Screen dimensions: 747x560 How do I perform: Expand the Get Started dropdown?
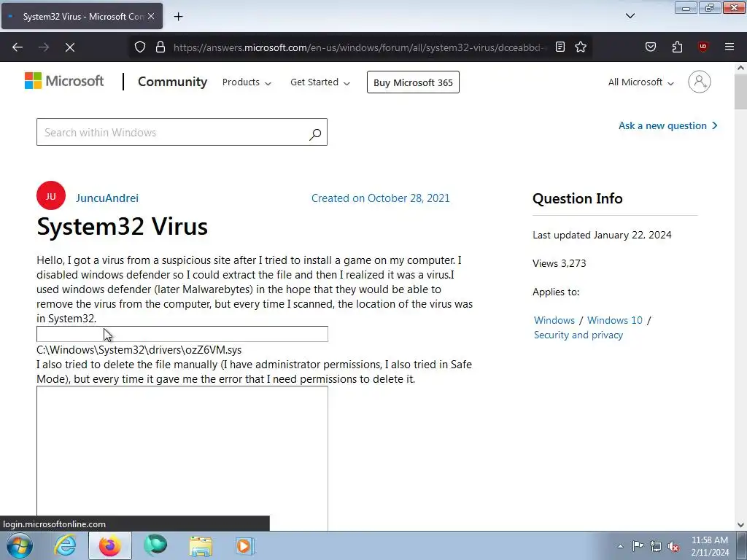(320, 82)
